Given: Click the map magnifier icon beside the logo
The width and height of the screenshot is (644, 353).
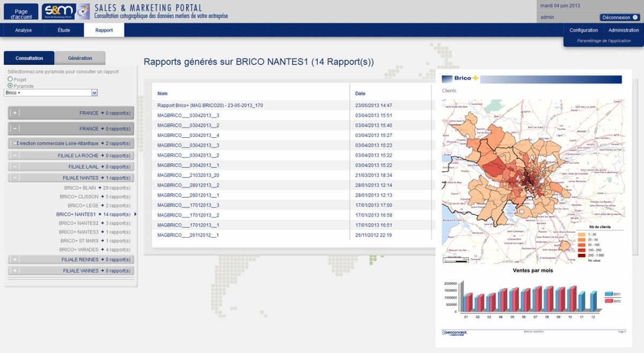Looking at the screenshot, I should pos(83,11).
